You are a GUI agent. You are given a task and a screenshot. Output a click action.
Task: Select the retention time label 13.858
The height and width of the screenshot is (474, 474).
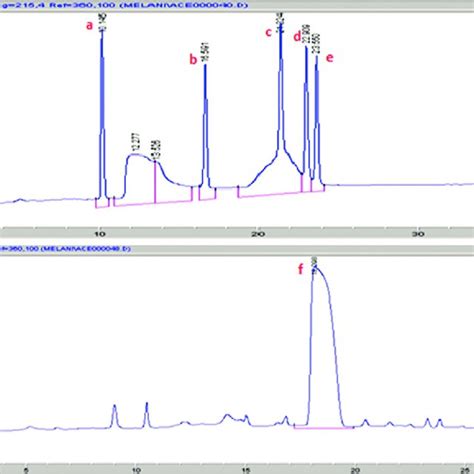[157, 149]
